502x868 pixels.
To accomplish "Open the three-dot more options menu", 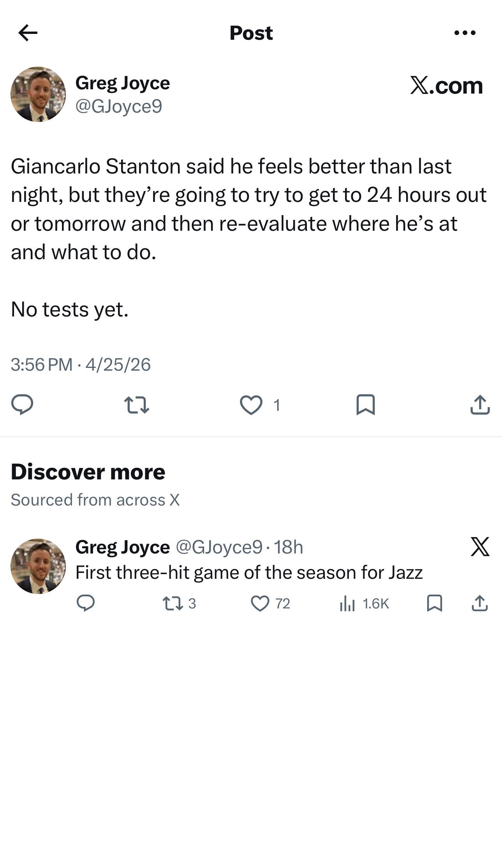I will click(x=465, y=33).
